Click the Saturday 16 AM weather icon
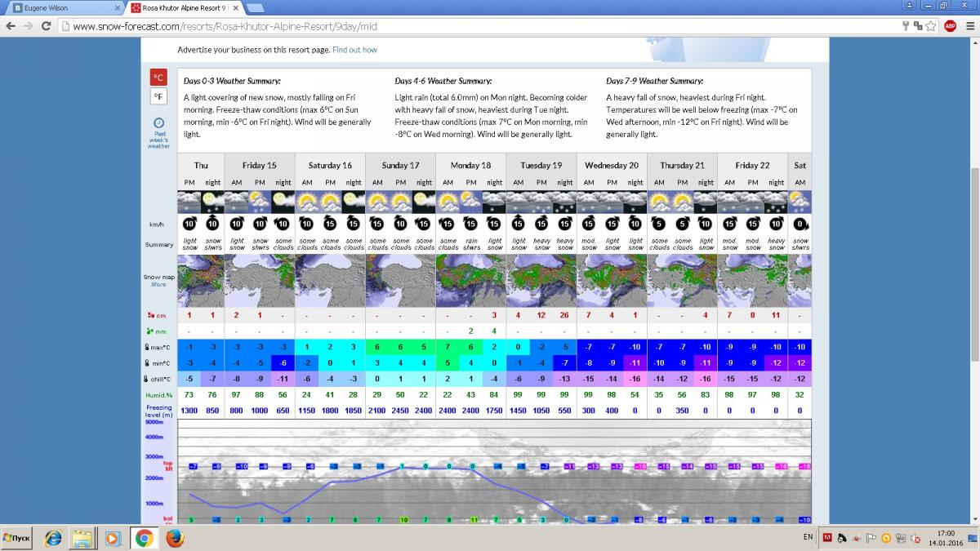980x551 pixels. [x=307, y=201]
